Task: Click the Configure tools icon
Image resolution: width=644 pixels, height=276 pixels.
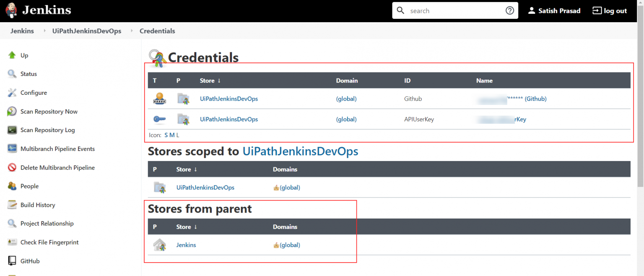Action: pyautogui.click(x=12, y=93)
